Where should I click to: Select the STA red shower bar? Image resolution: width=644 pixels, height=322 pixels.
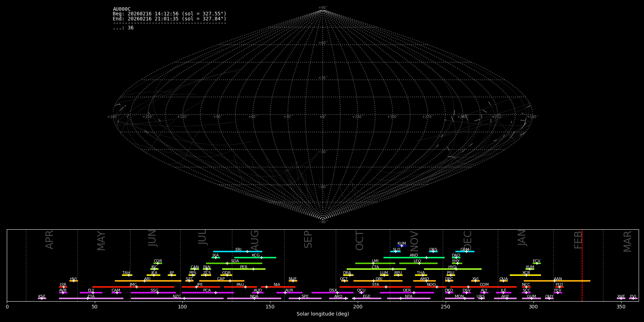375,287
